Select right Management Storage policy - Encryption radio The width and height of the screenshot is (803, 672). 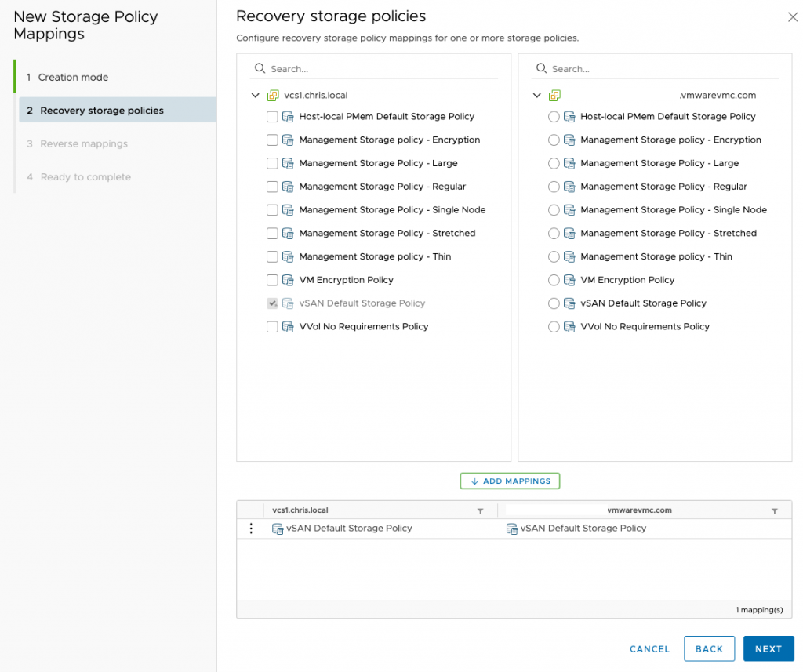pos(554,140)
